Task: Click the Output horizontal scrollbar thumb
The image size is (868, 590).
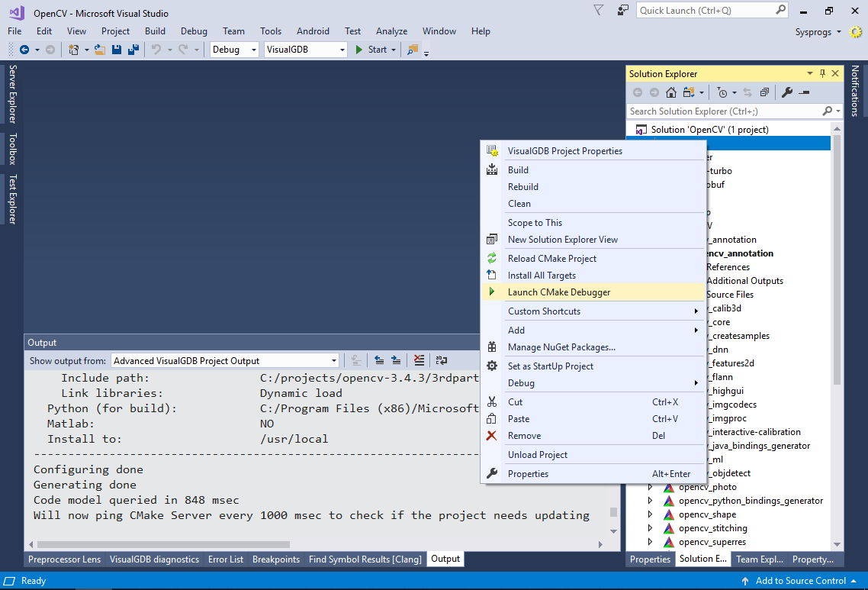Action: (x=163, y=544)
